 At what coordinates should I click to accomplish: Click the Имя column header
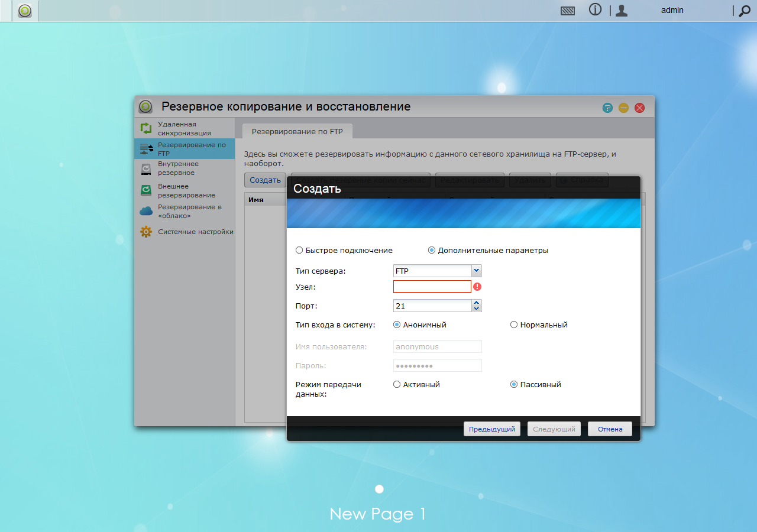coord(256,200)
